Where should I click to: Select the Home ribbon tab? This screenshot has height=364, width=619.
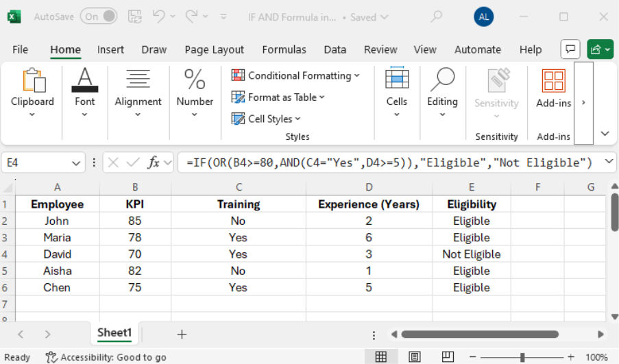pos(66,50)
